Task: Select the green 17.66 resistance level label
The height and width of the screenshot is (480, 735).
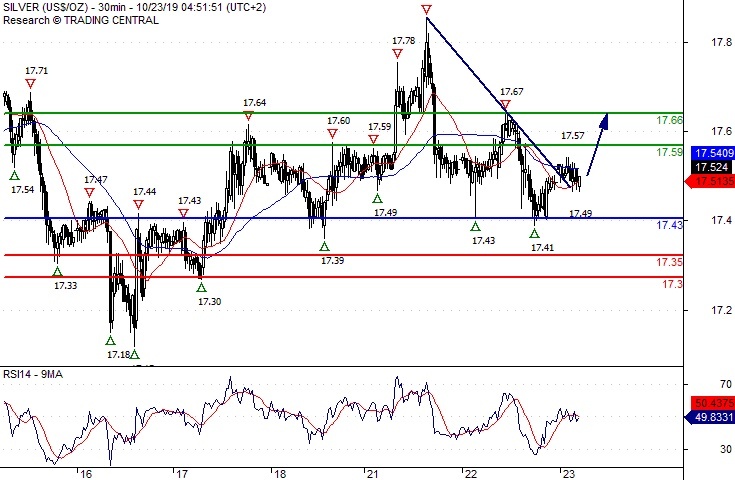Action: point(669,120)
